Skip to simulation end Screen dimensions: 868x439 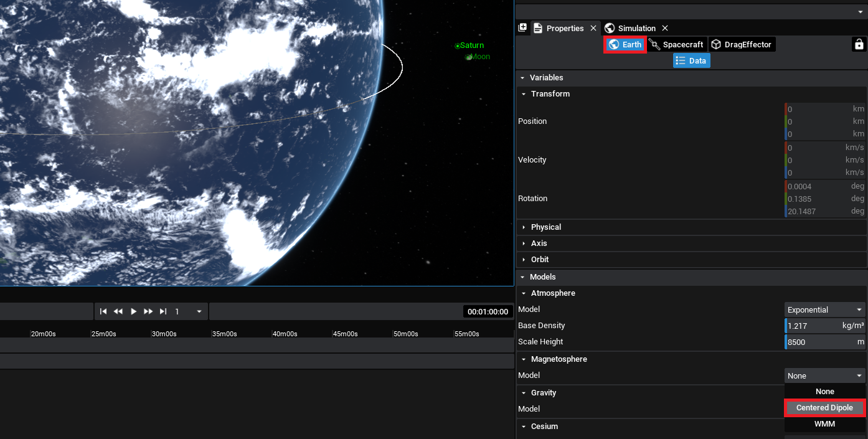163,311
